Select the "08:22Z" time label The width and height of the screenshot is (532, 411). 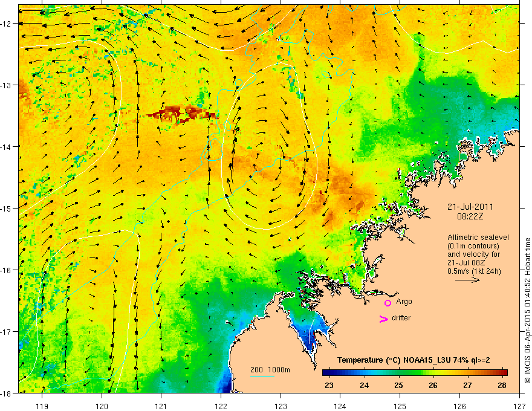tap(470, 216)
